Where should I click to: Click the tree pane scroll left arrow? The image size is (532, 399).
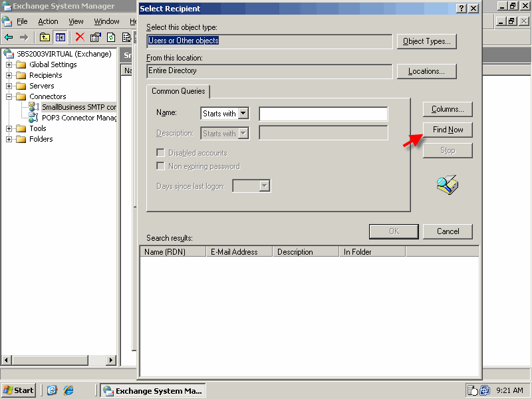pos(7,360)
